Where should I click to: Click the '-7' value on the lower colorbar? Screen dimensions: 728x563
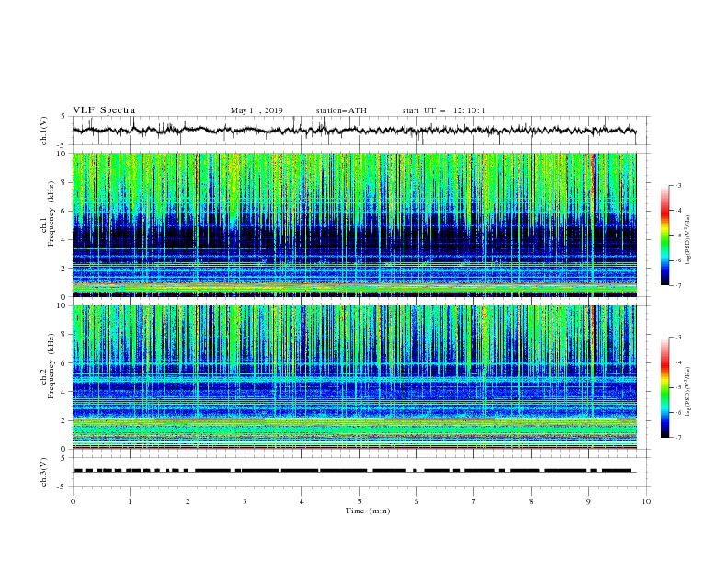click(677, 437)
